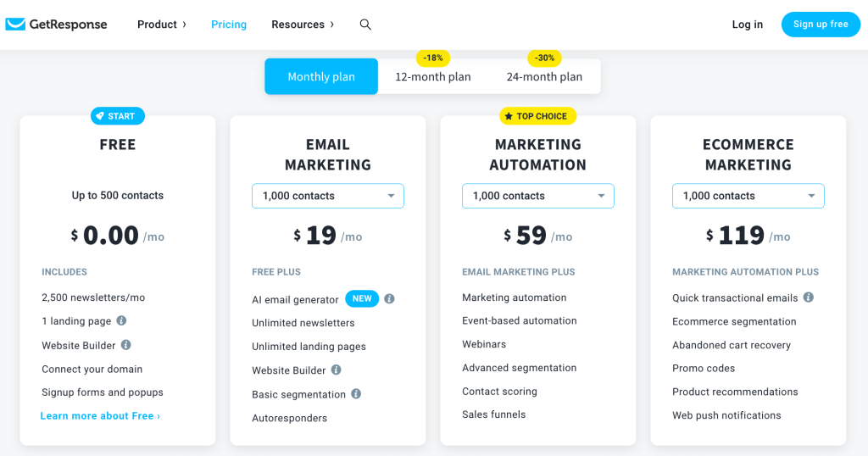Switch billing to Monthly plan

[x=321, y=76]
